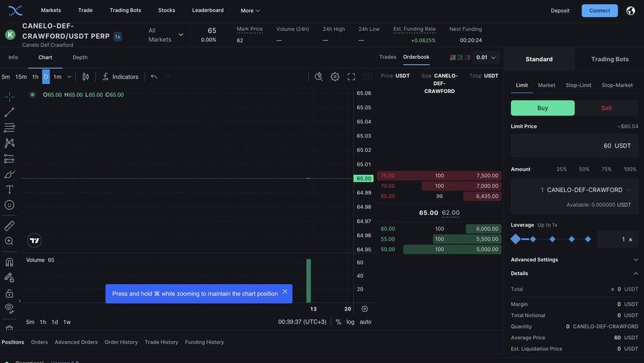Viewport: 644px width, 363px height.
Task: Switch to the Depth tab
Action: [x=80, y=57]
